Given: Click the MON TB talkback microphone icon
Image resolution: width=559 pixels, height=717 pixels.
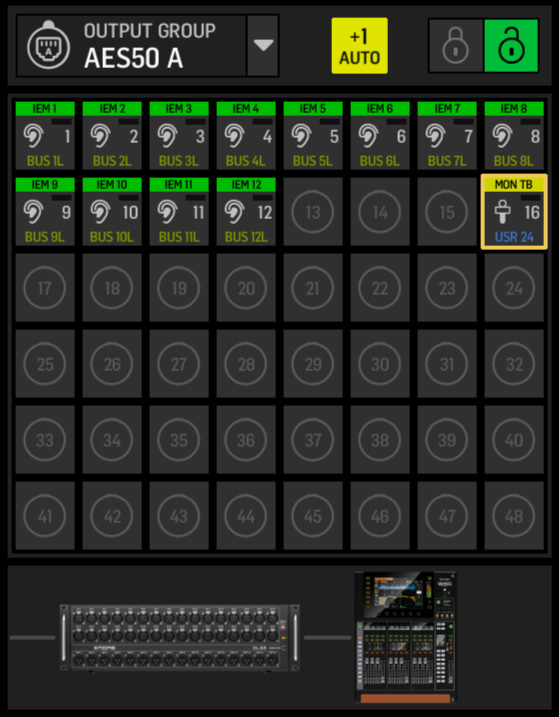Looking at the screenshot, I should point(502,212).
